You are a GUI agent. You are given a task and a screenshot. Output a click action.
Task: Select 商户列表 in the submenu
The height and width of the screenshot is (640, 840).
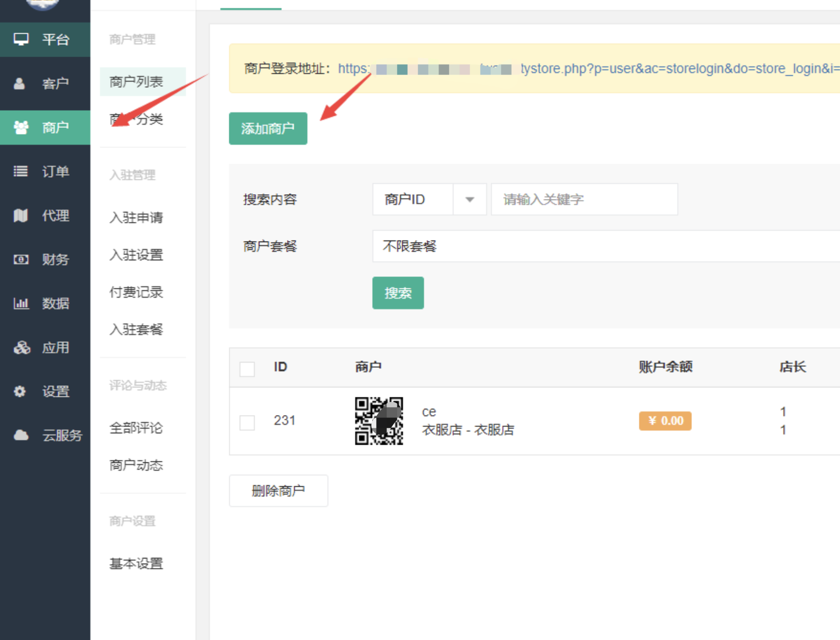click(142, 82)
